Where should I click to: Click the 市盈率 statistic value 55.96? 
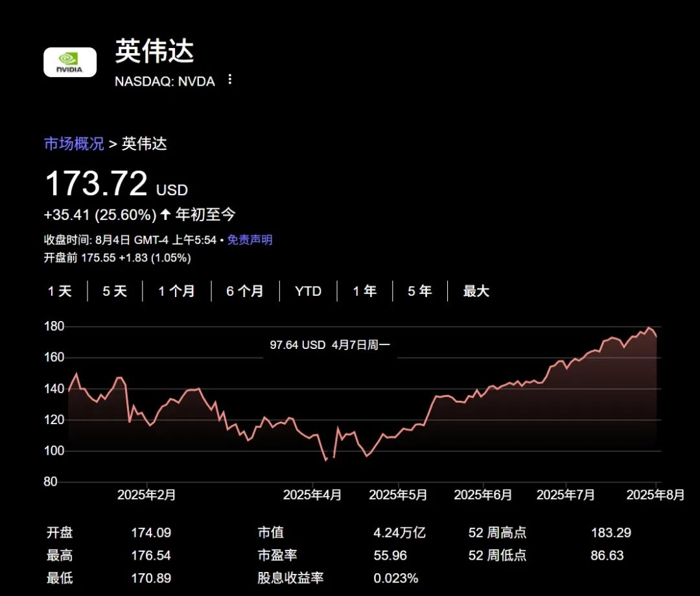click(x=390, y=555)
